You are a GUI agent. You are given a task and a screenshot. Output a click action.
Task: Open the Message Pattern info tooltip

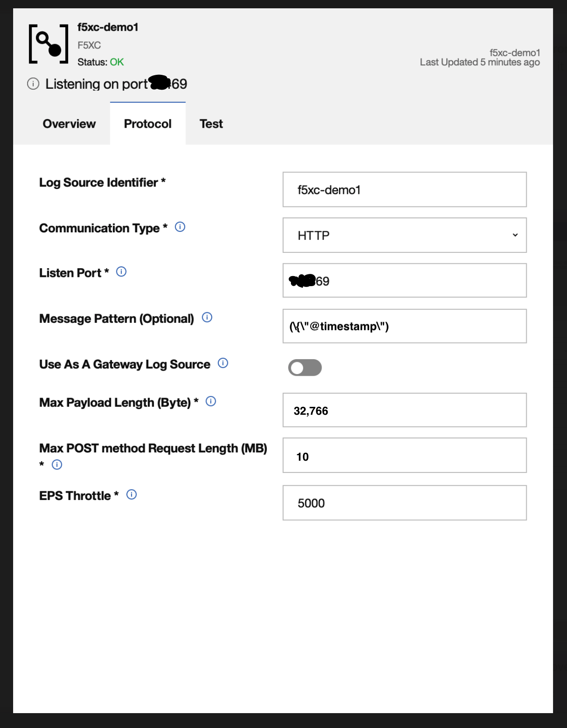206,318
